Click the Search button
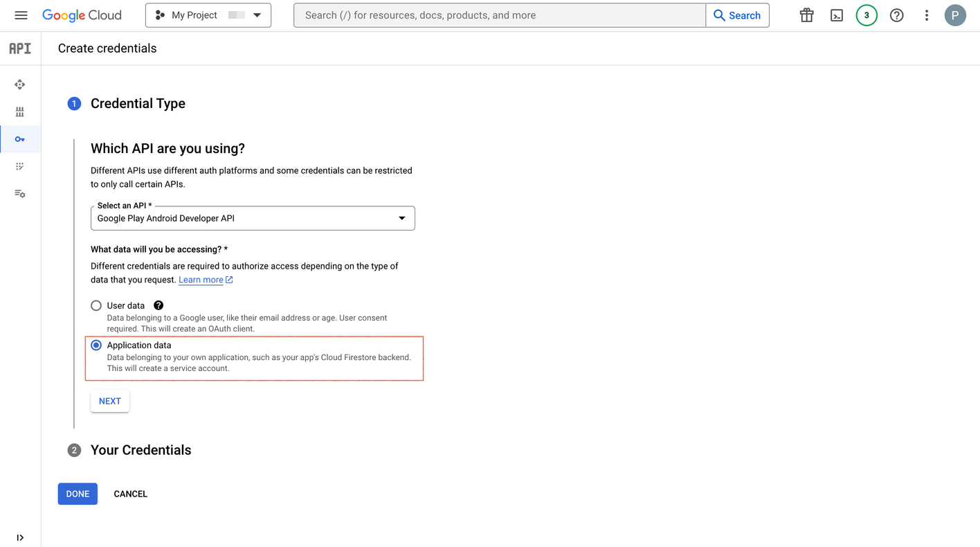The width and height of the screenshot is (980, 547). click(x=737, y=15)
